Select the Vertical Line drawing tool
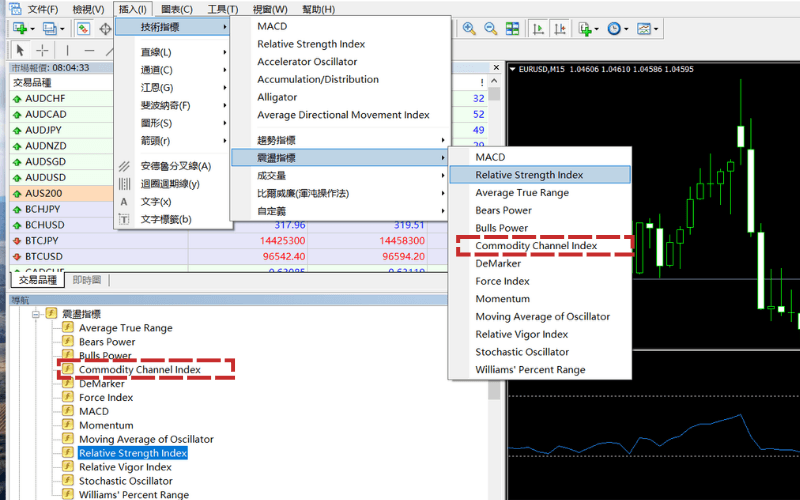 (67, 51)
